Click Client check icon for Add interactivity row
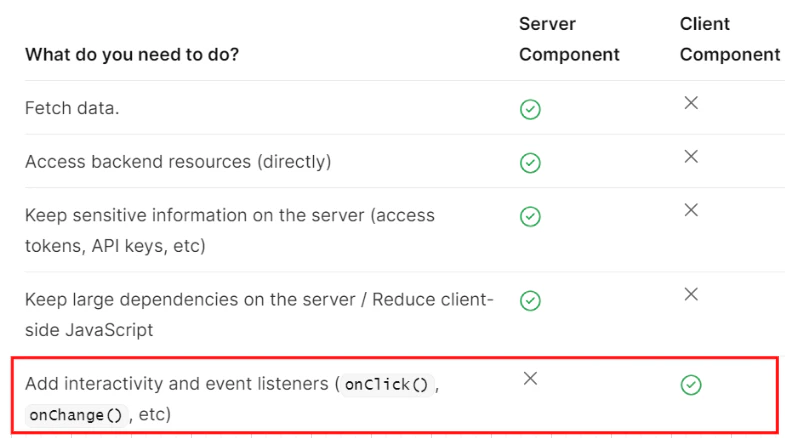This screenshot has height=438, width=785. (691, 384)
